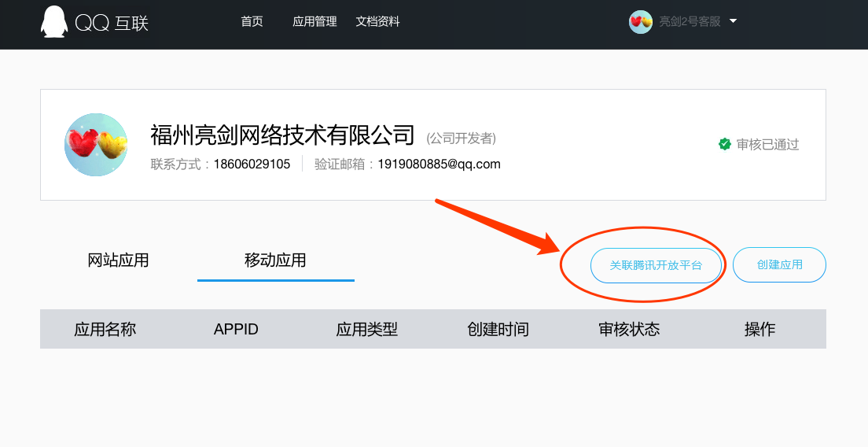
Task: Click the 创建应用 button
Action: (x=779, y=264)
